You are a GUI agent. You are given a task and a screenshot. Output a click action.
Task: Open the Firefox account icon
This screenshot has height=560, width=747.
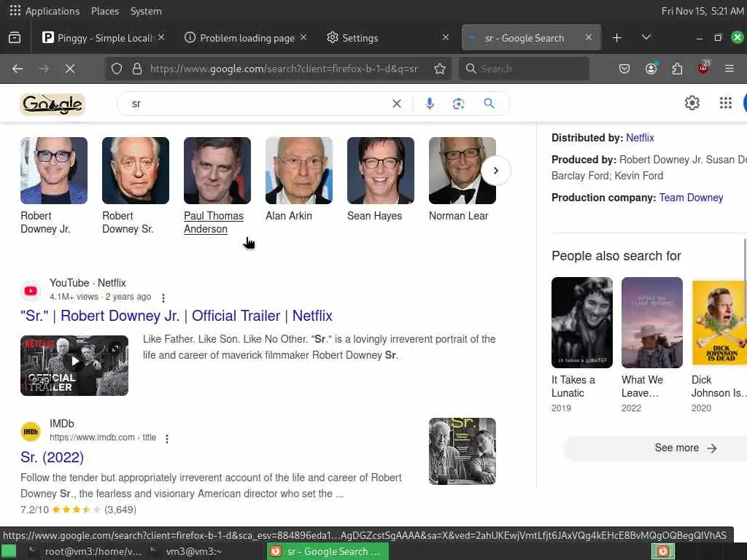click(651, 69)
